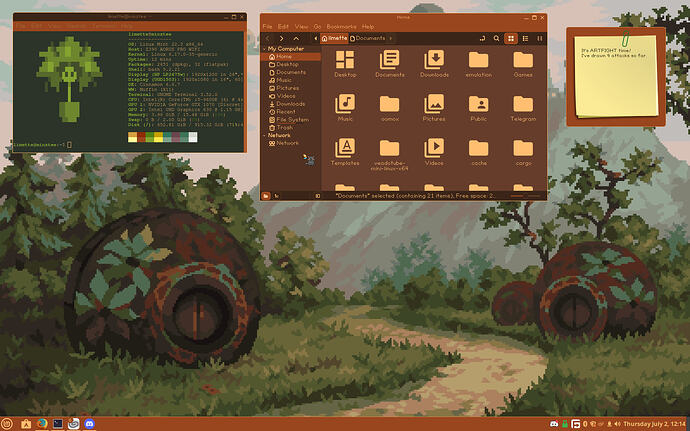Open the file manager Go menu
This screenshot has width=690, height=431.
pos(317,26)
